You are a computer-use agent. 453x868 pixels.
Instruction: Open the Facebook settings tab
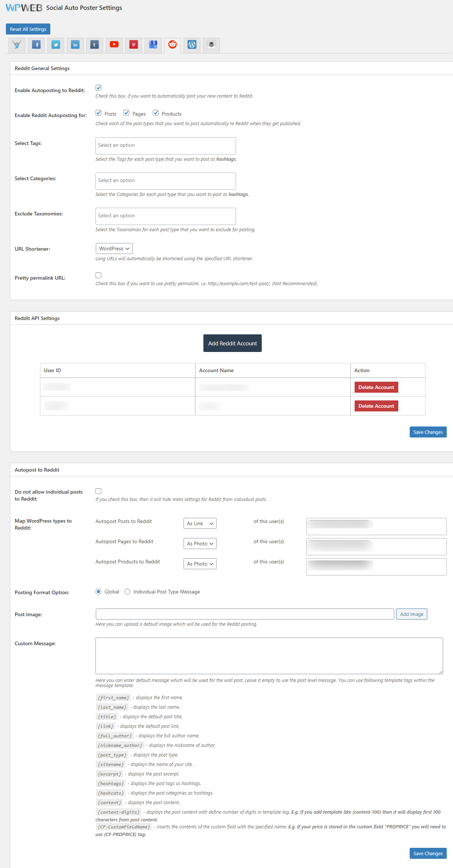coord(36,45)
